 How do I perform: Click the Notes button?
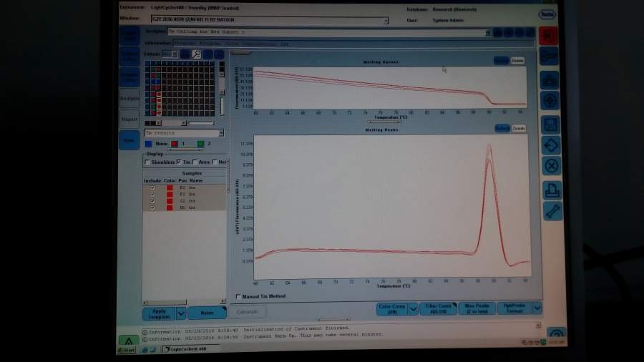click(207, 313)
